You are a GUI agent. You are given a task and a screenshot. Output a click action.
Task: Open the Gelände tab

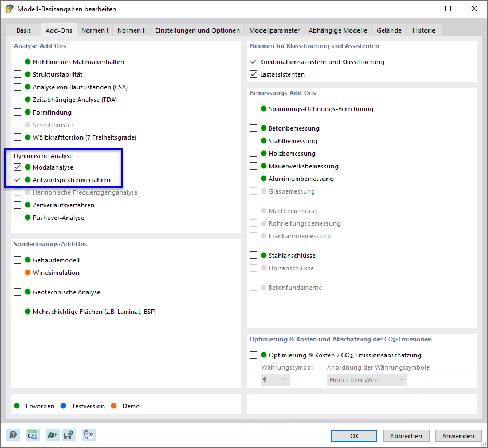click(389, 30)
